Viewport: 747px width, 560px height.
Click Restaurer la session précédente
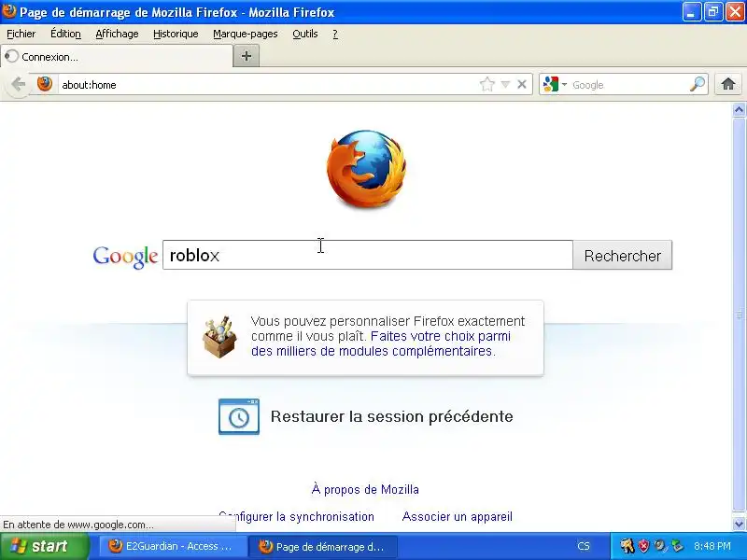[391, 416]
